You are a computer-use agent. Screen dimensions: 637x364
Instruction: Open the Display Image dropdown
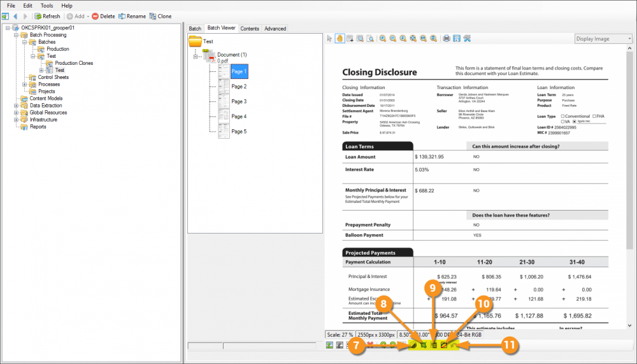click(x=603, y=39)
